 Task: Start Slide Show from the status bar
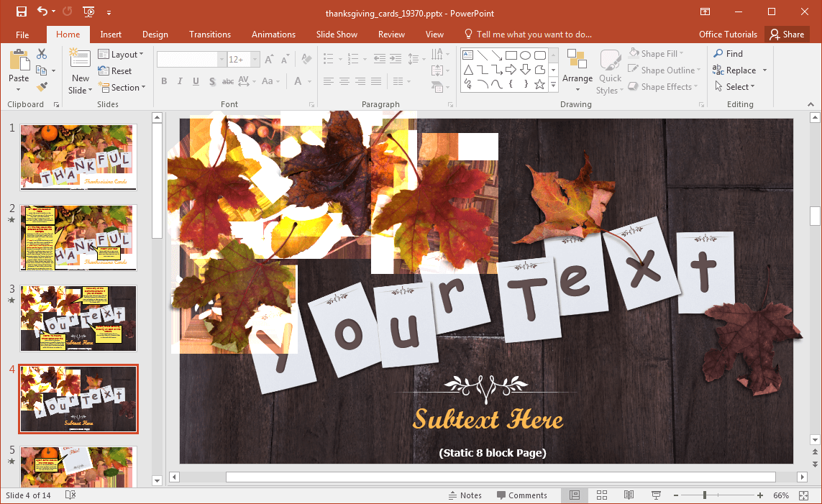coord(656,495)
